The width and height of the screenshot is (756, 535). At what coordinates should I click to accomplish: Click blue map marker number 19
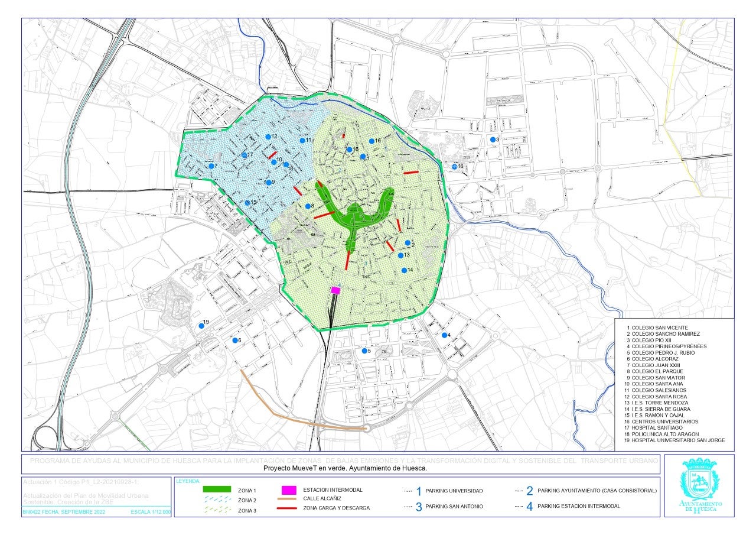pyautogui.click(x=201, y=326)
